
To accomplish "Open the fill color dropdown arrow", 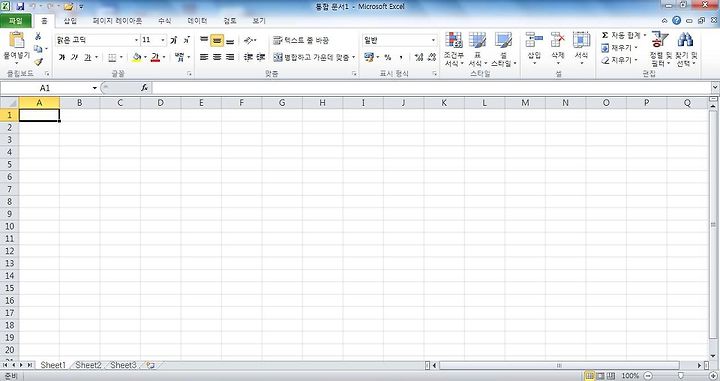I will [145, 57].
